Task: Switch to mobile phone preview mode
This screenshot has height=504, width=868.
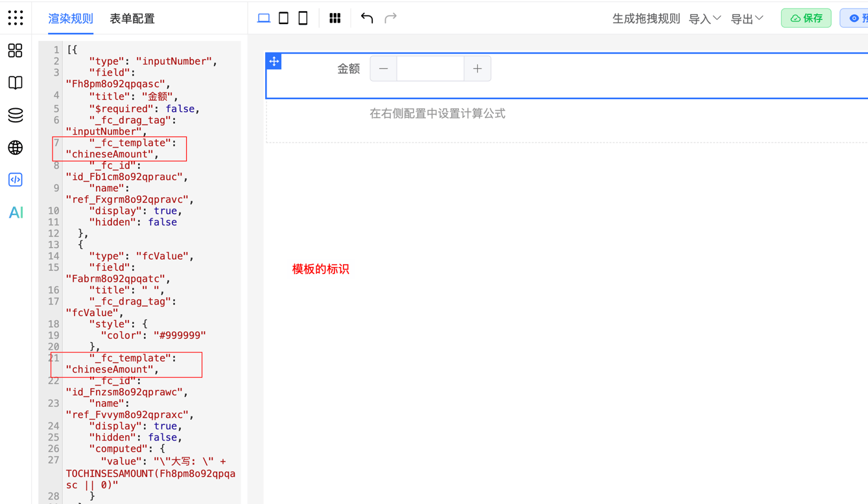Action: [303, 18]
